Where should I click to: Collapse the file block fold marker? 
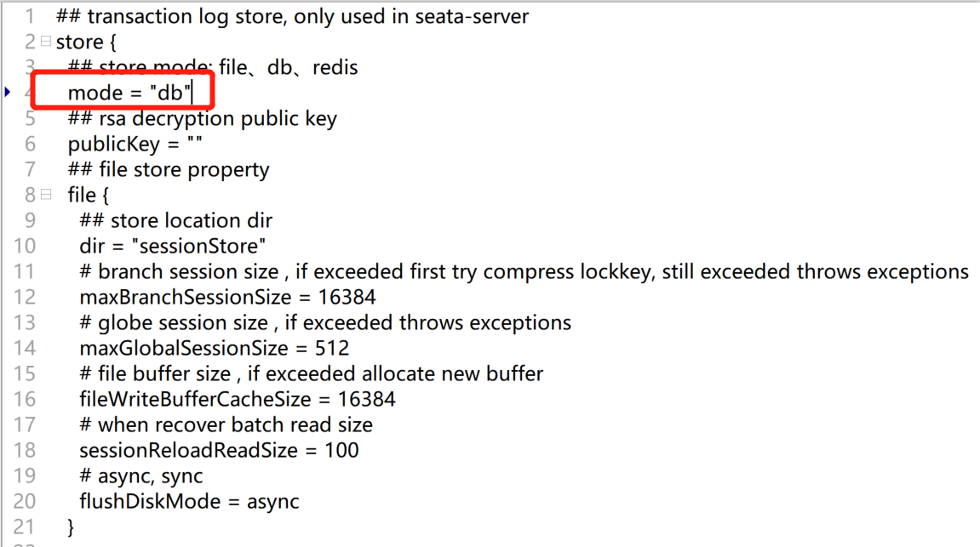click(46, 195)
